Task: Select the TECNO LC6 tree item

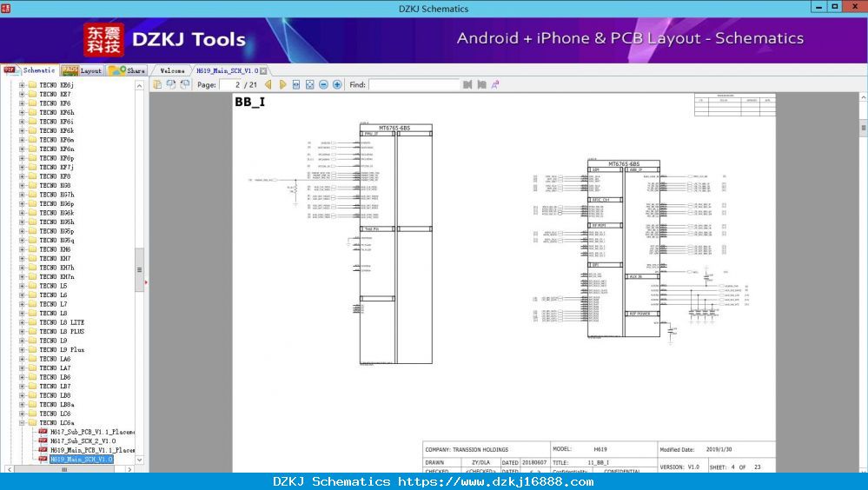Action: coord(55,414)
